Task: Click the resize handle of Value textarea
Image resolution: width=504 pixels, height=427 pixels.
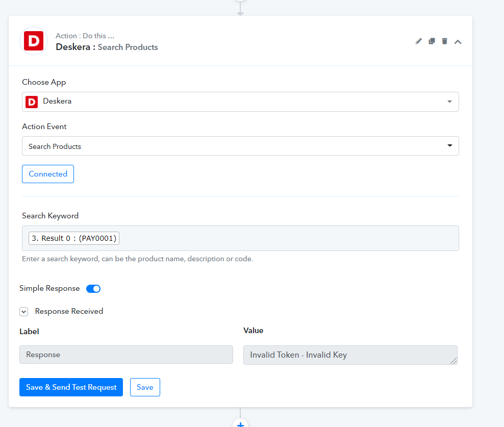Action: 453,361
